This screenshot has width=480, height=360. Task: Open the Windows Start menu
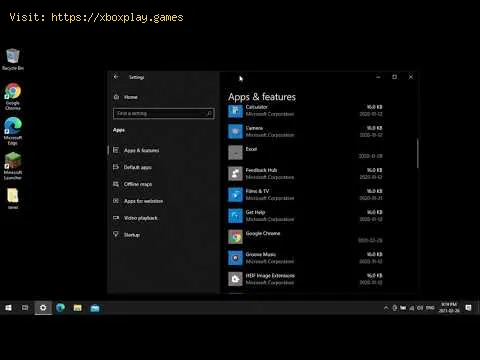(x=8, y=308)
